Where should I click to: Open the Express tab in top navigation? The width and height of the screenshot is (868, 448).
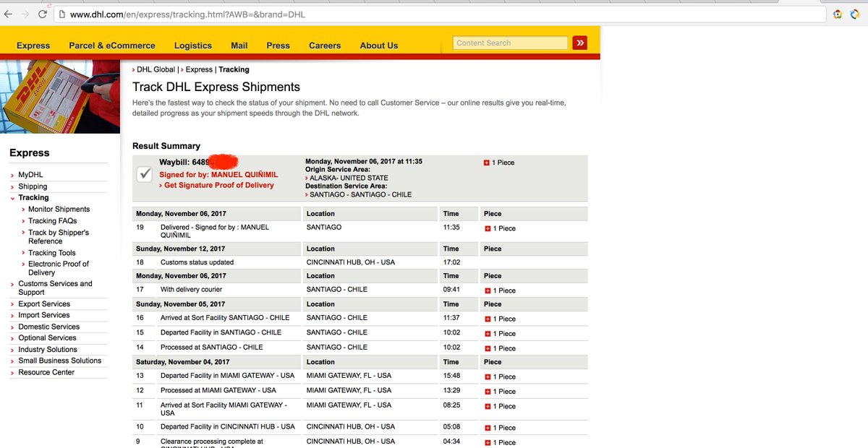point(33,46)
